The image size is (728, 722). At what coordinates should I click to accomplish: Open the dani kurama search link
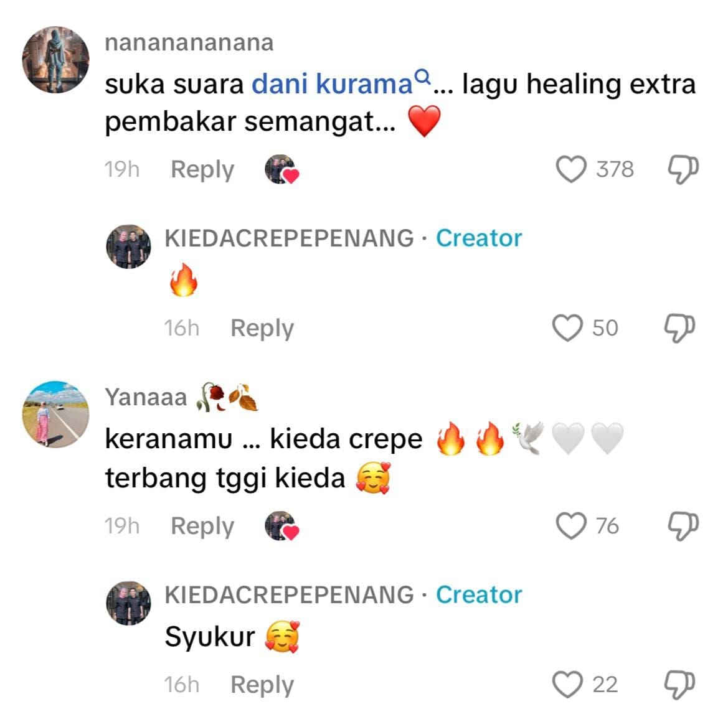341,83
